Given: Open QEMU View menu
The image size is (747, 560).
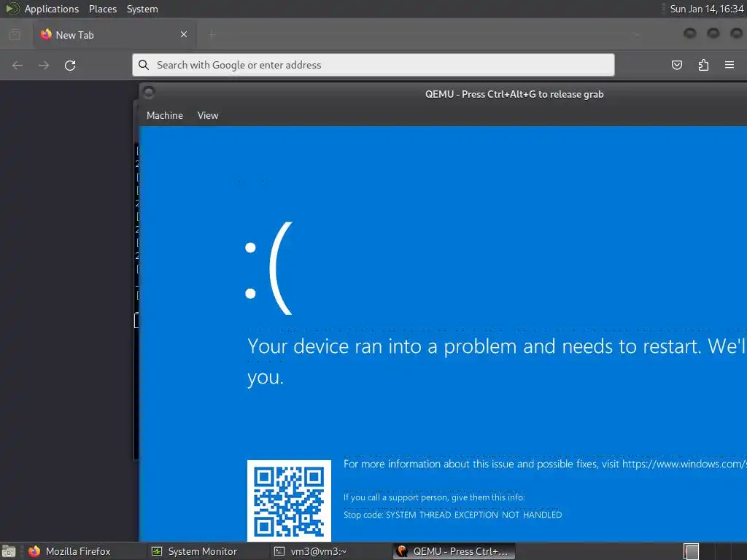Looking at the screenshot, I should coord(208,115).
